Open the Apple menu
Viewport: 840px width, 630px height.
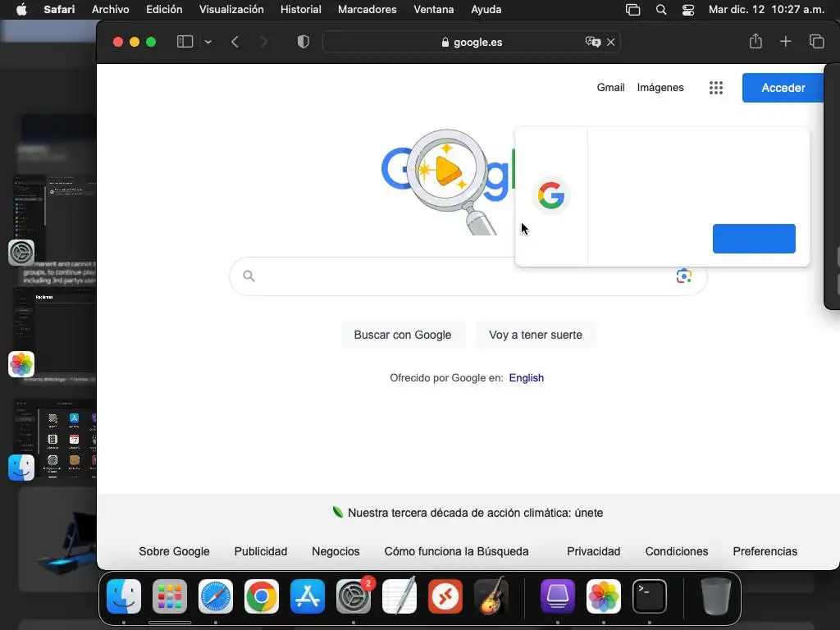(x=21, y=9)
